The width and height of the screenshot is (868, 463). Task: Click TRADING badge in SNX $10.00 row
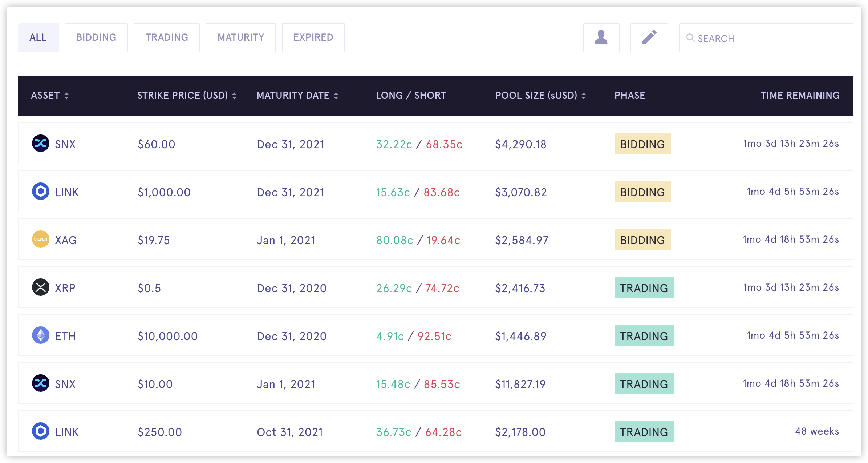[x=644, y=383]
